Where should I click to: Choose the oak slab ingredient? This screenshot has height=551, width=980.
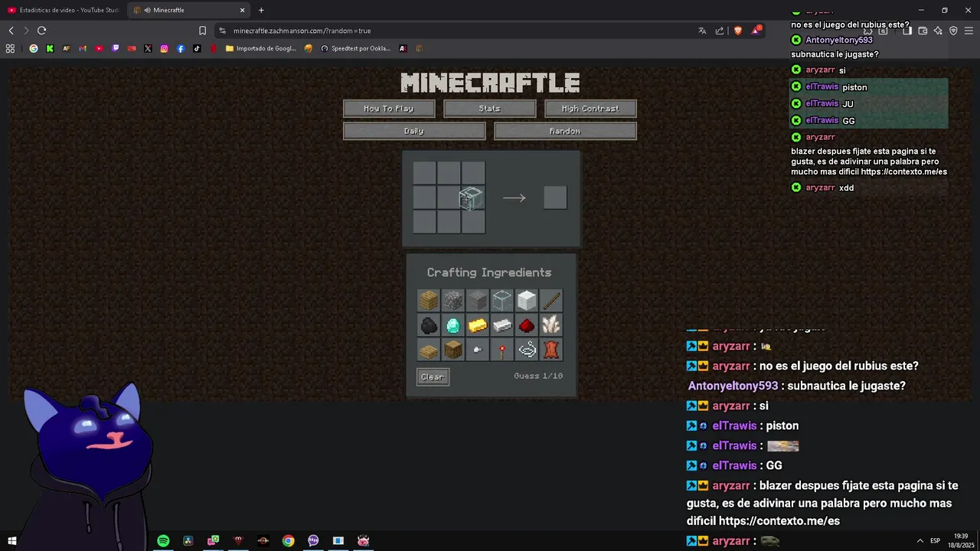(x=429, y=350)
